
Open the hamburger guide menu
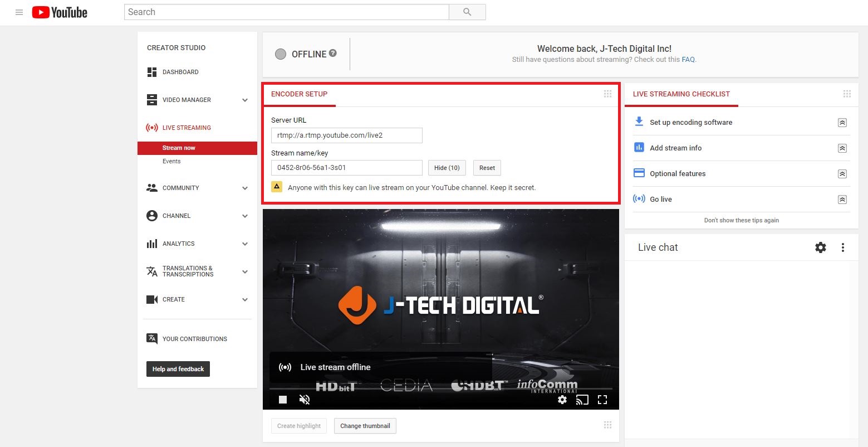(19, 12)
